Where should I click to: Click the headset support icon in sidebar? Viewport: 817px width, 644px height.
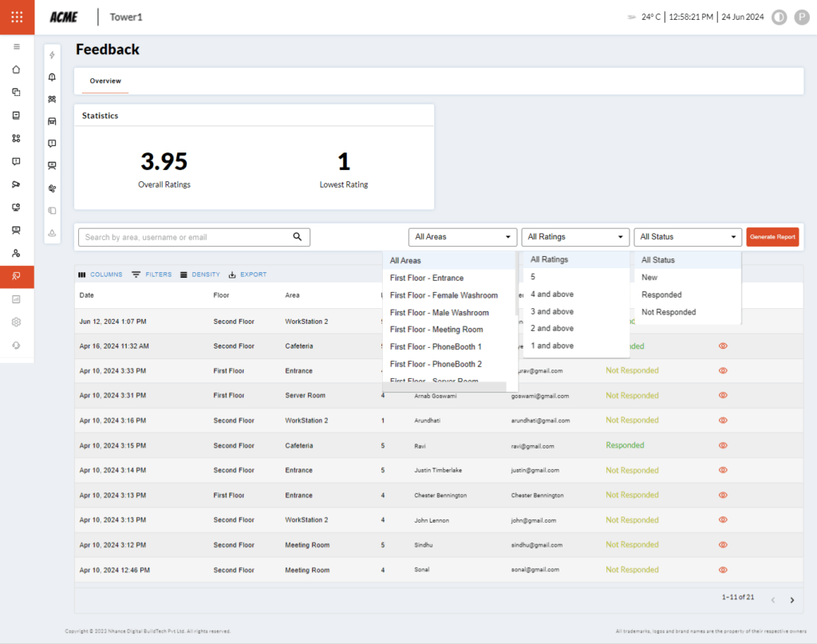[16, 346]
